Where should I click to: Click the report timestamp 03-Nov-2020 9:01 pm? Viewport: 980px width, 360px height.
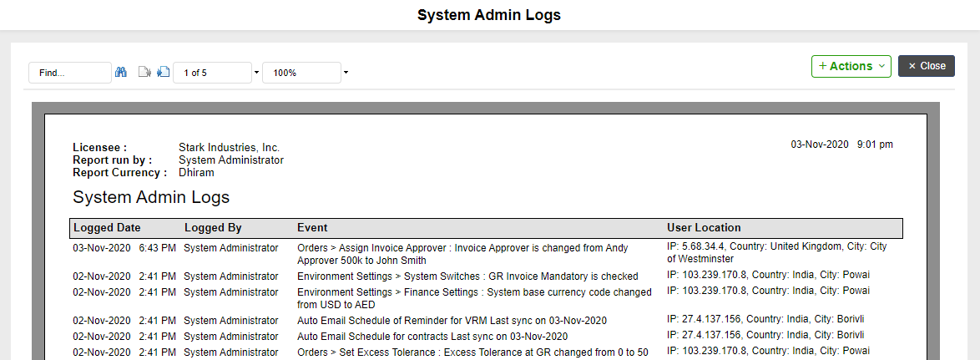coord(842,145)
